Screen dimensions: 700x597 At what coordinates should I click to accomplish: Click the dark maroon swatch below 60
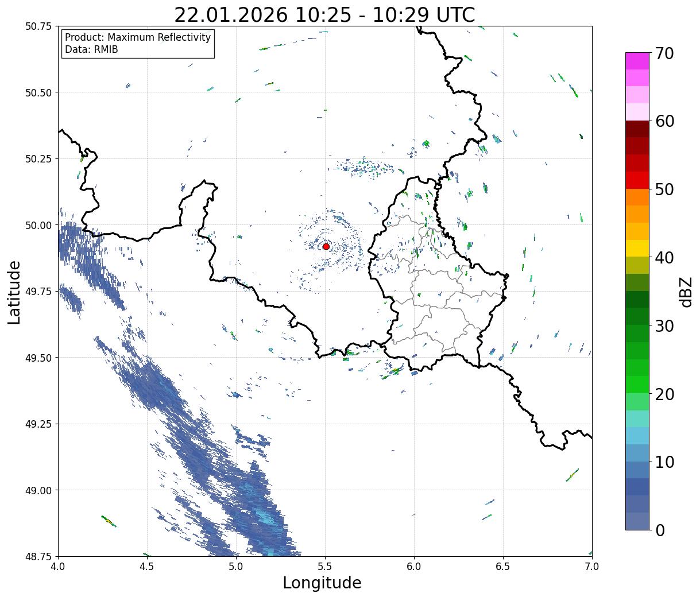(x=637, y=129)
